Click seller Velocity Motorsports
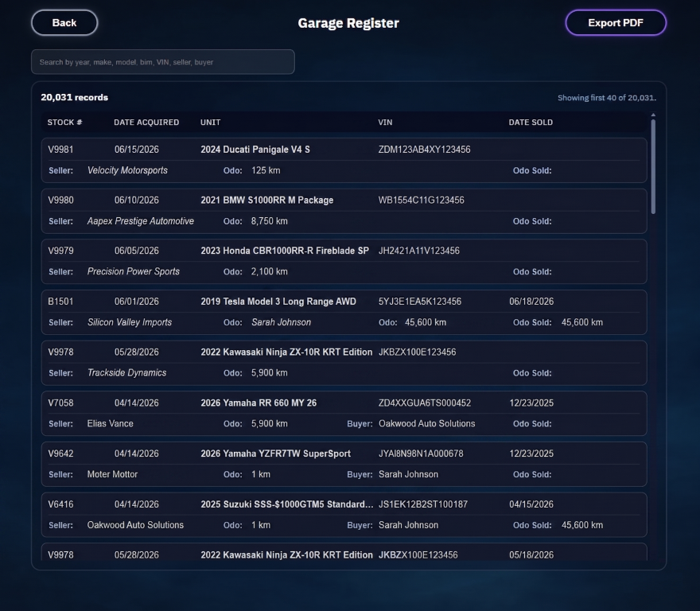Screen dimensions: 700x611 (126, 170)
